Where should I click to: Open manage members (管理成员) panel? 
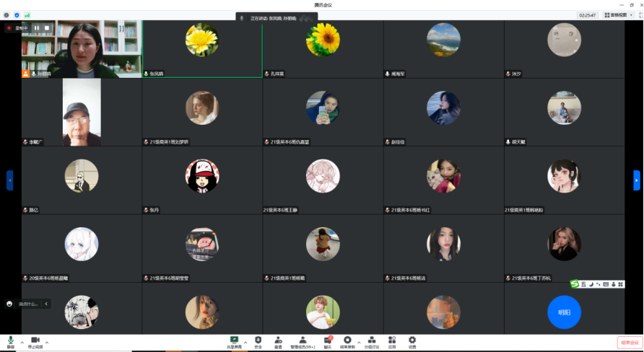coord(303,340)
